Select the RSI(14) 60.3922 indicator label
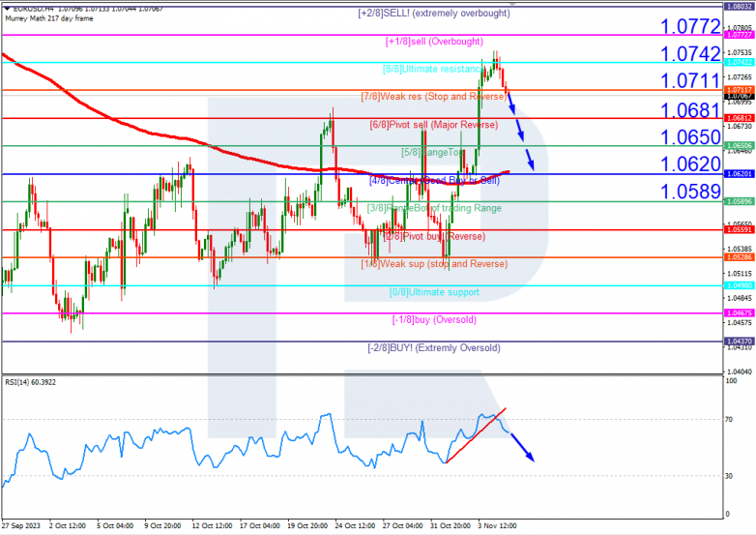The image size is (756, 535). coord(30,382)
